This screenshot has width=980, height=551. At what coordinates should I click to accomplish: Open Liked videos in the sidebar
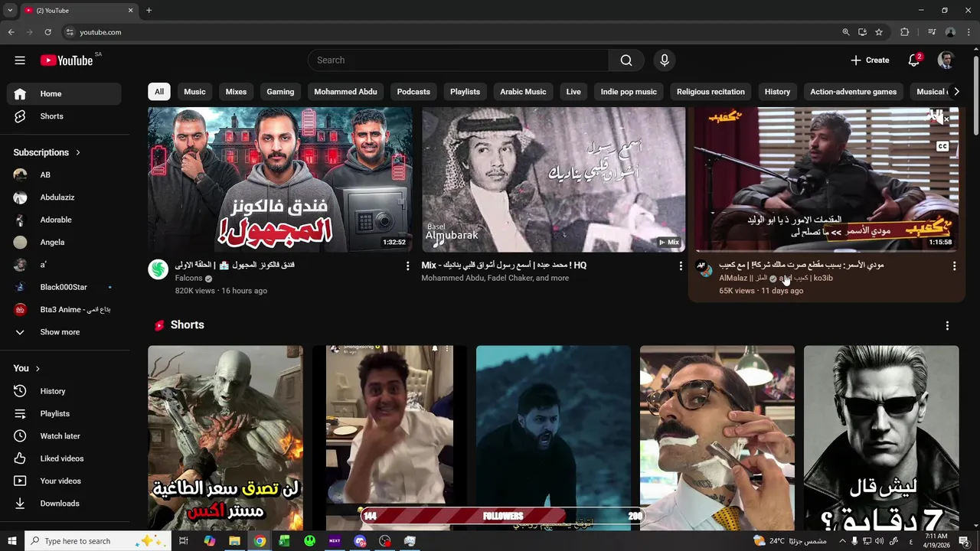pyautogui.click(x=64, y=458)
